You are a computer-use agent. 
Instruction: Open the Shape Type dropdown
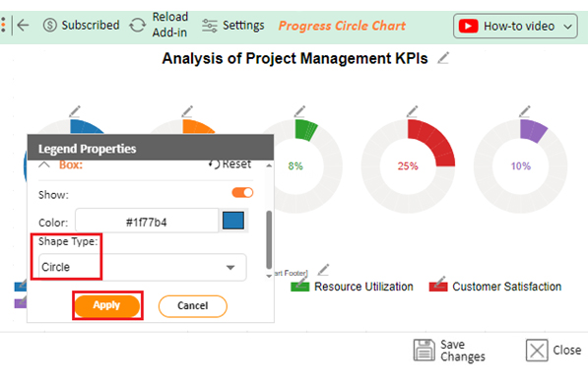point(142,267)
